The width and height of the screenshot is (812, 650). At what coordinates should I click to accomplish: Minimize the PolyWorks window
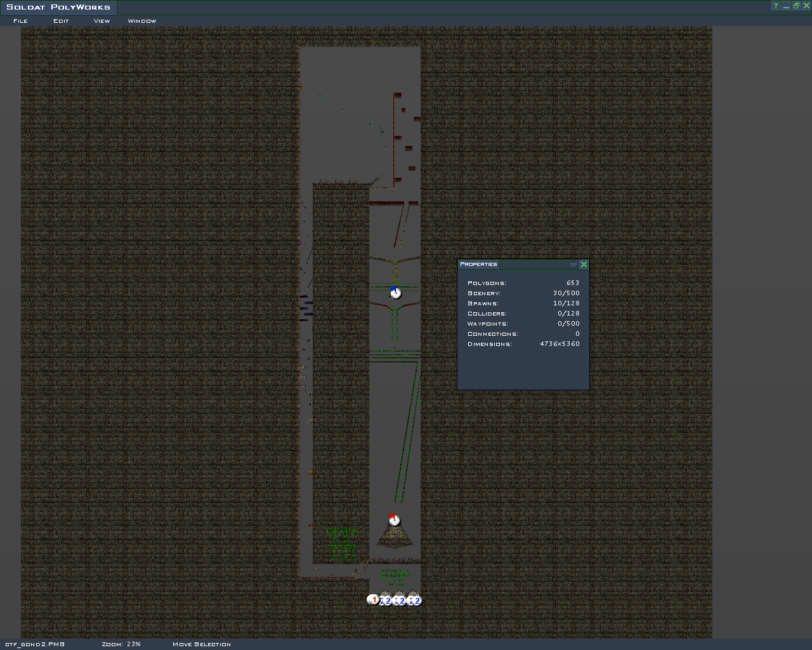[785, 6]
